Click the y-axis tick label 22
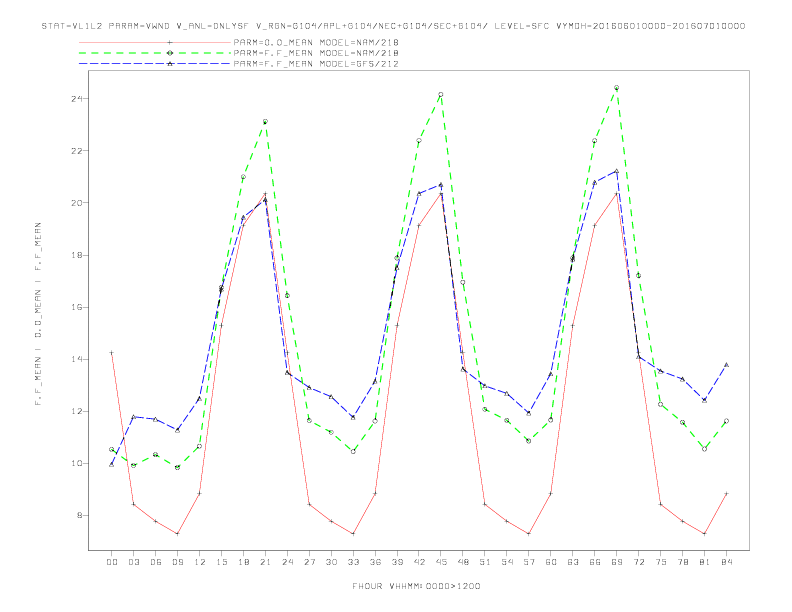 pyautogui.click(x=76, y=151)
